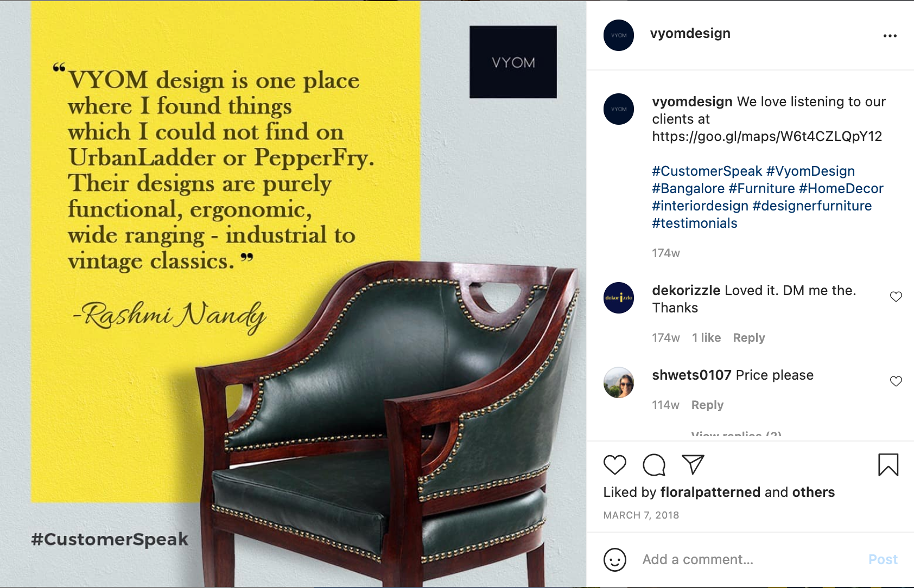Open the #designerfurniture hashtag
This screenshot has width=914, height=588.
coord(812,206)
